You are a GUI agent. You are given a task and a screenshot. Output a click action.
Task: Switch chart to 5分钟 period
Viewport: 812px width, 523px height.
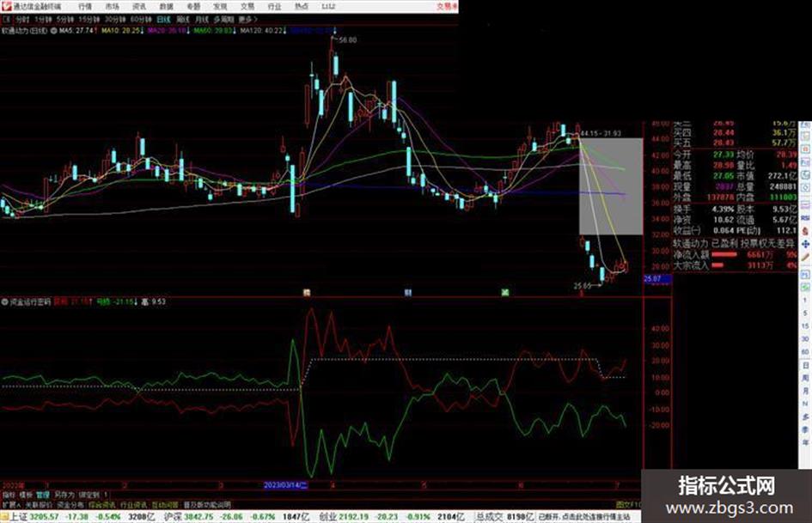(65, 19)
